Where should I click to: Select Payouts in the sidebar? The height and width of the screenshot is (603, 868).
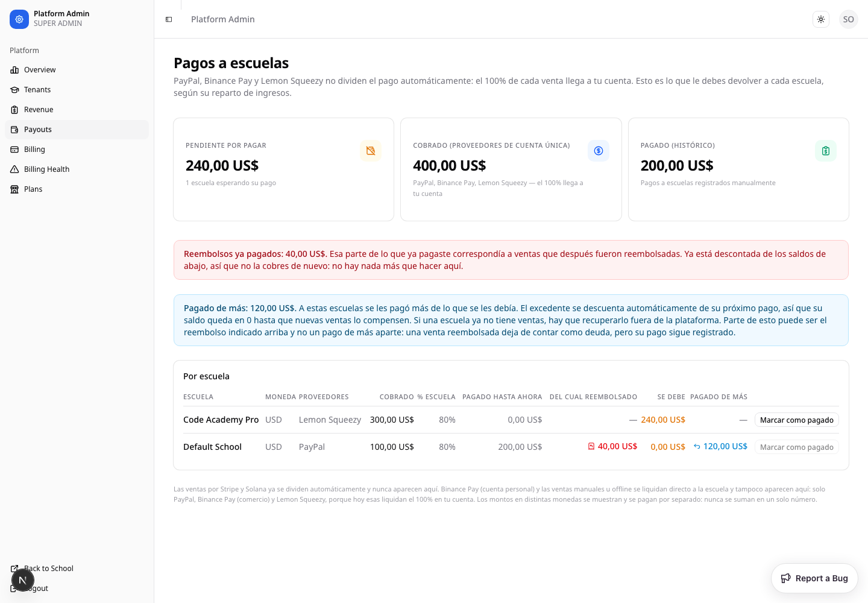pos(77,130)
